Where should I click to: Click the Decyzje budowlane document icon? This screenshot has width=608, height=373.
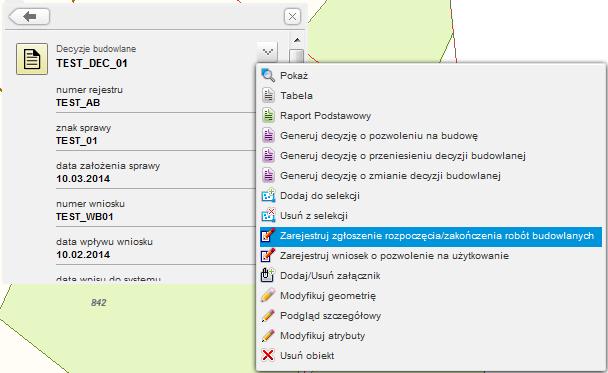pyautogui.click(x=32, y=59)
